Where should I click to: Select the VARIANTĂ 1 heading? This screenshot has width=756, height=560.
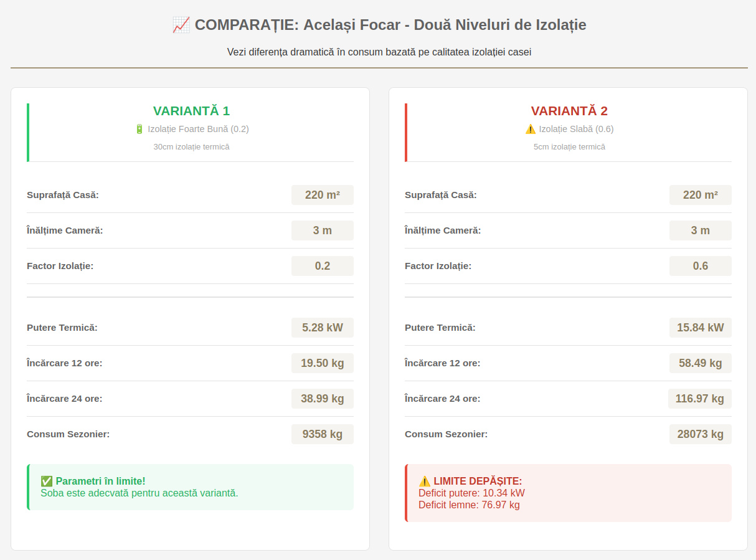[x=192, y=111]
